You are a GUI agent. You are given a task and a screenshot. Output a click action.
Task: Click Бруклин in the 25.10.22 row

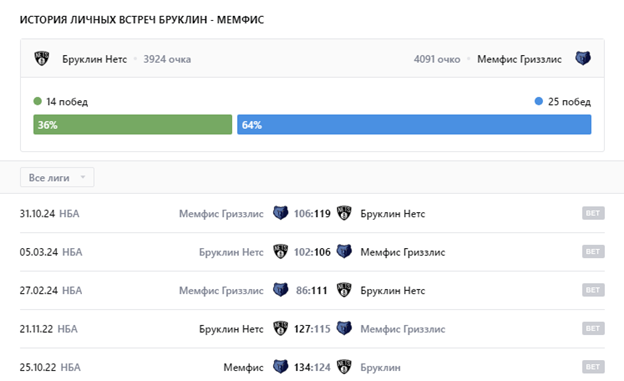tap(380, 367)
